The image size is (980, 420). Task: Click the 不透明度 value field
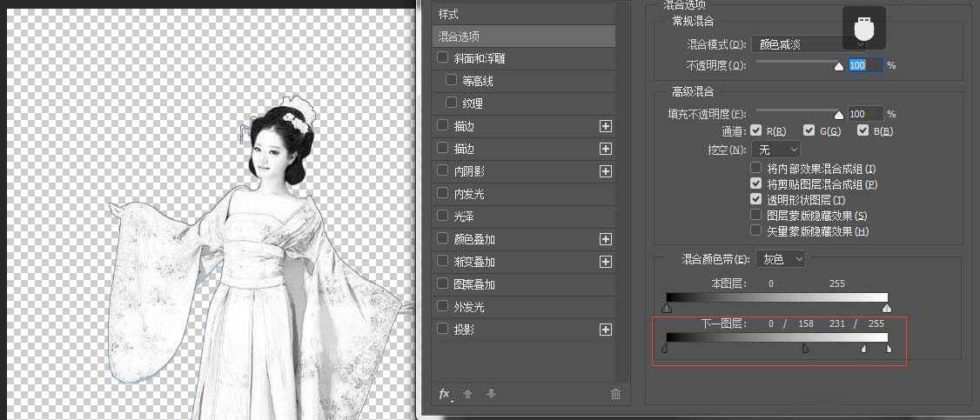(x=865, y=65)
